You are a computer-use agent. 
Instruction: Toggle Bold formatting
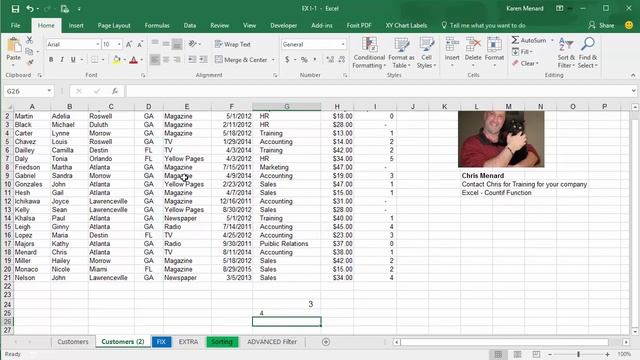tap(51, 60)
